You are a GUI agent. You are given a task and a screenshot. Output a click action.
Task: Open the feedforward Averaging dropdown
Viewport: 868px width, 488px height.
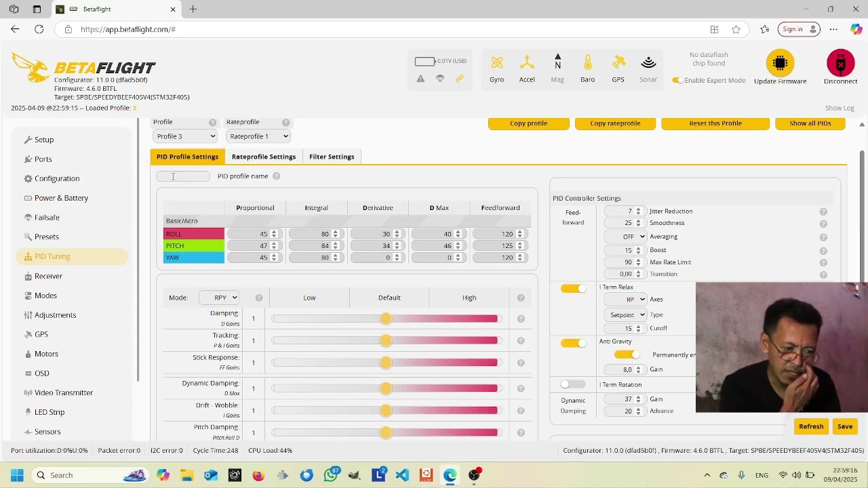(625, 237)
